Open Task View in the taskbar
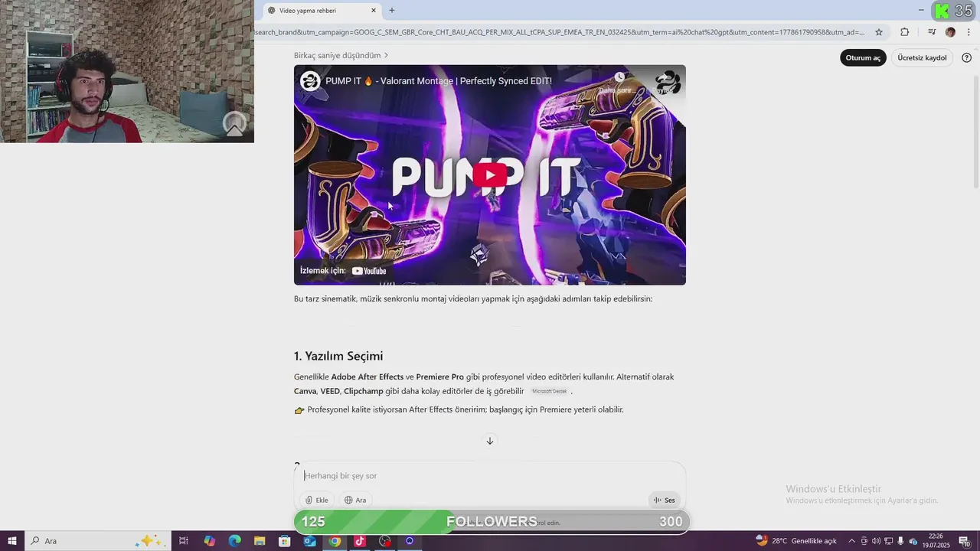The width and height of the screenshot is (980, 551). click(x=184, y=541)
